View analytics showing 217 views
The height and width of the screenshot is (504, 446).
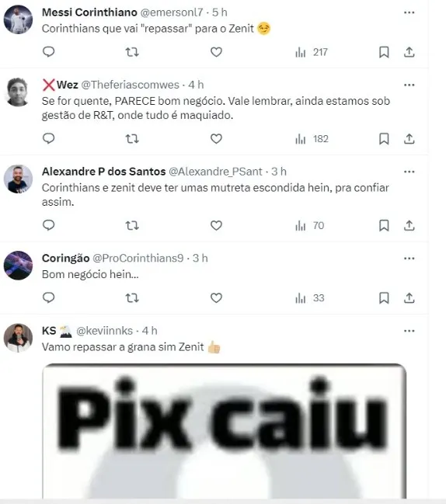pyautogui.click(x=312, y=52)
